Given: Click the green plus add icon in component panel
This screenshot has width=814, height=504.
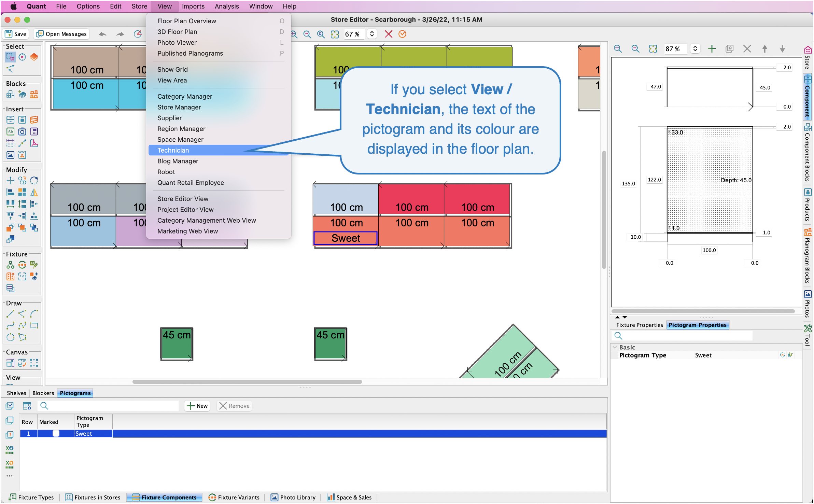Looking at the screenshot, I should click(x=712, y=48).
